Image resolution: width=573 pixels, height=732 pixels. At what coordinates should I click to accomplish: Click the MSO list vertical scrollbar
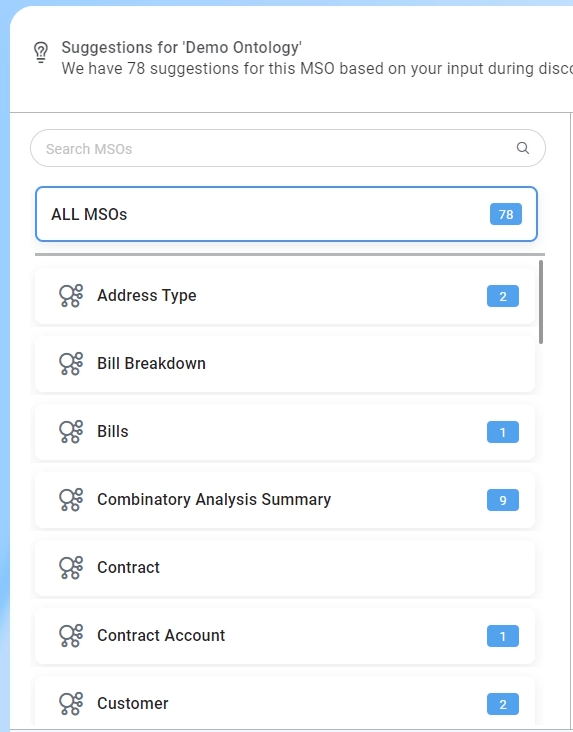pos(541,302)
